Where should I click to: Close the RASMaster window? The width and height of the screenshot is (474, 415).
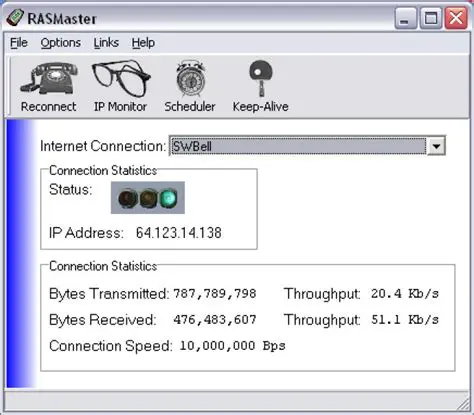coord(456,18)
